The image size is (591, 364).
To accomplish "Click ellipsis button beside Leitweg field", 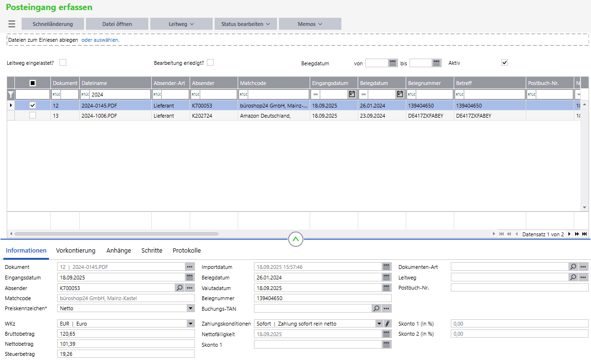I will 583,278.
